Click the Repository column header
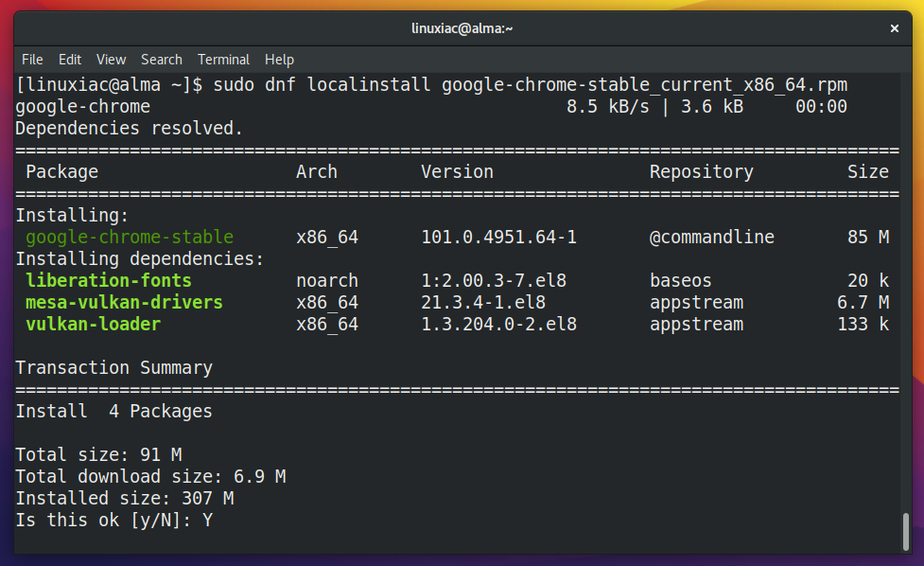924x566 pixels. (701, 171)
